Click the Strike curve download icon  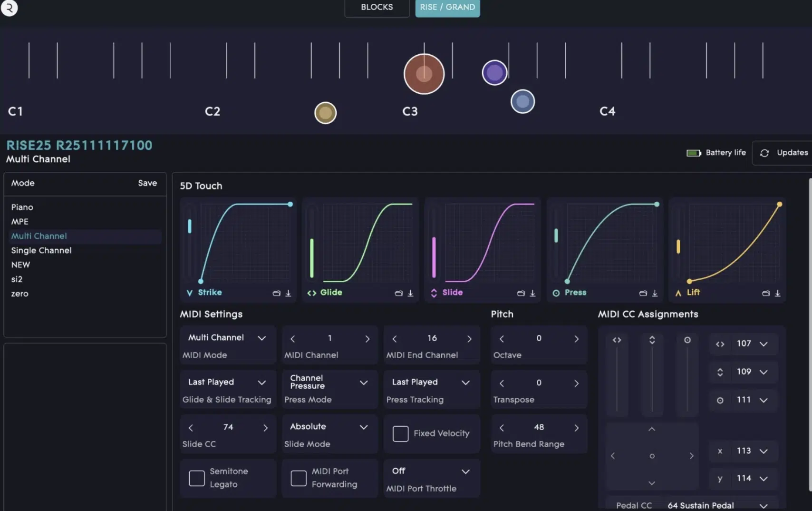288,293
